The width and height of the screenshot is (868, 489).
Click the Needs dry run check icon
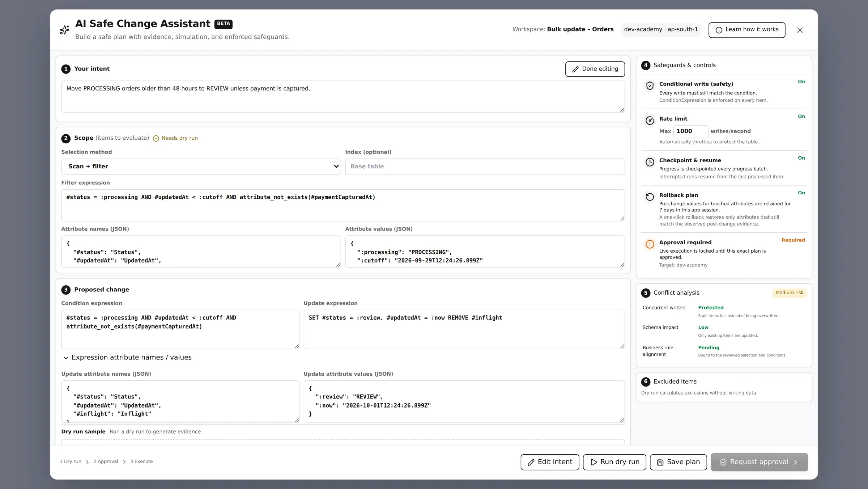click(x=156, y=138)
